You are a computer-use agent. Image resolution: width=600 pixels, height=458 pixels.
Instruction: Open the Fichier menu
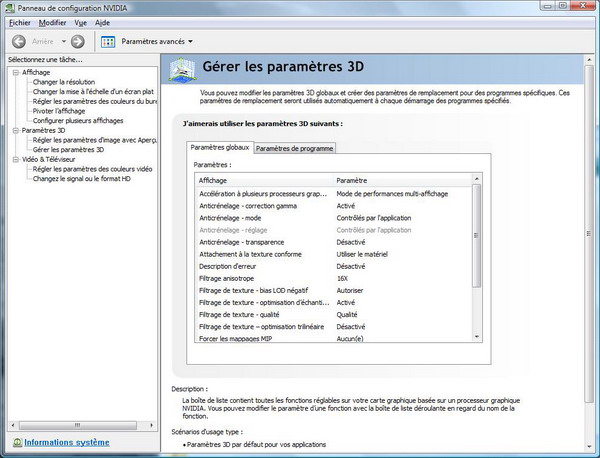[x=20, y=22]
